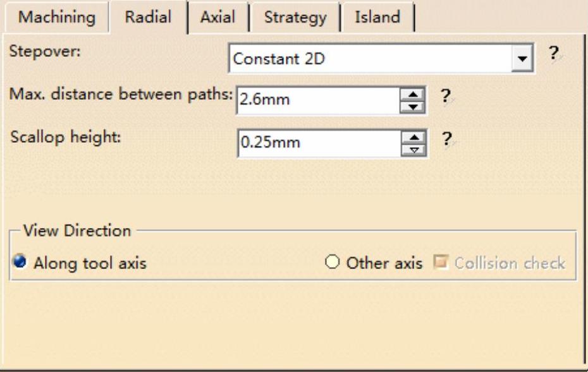Select the Along tool axis radio button
This screenshot has width=588, height=372.
coord(21,262)
